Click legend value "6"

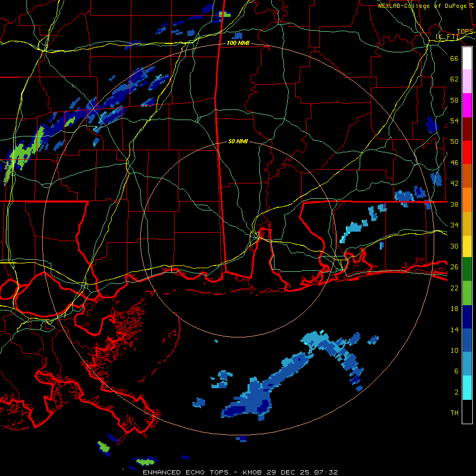456,371
